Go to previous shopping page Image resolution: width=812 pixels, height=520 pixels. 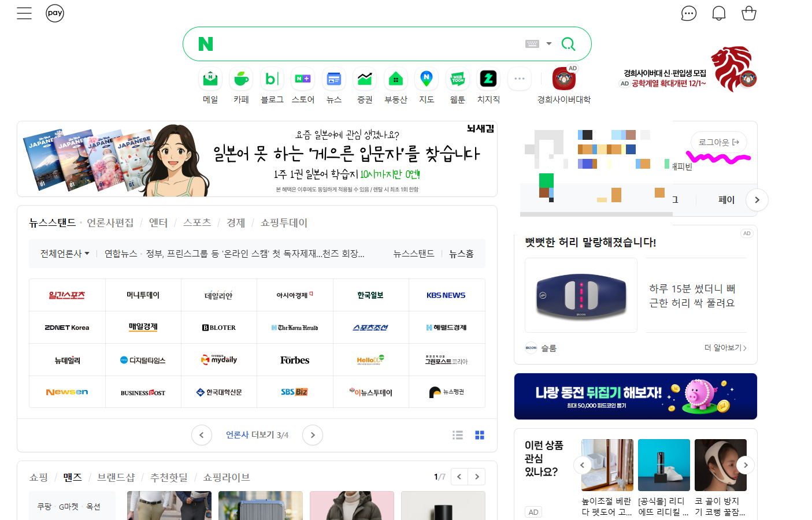(x=459, y=477)
